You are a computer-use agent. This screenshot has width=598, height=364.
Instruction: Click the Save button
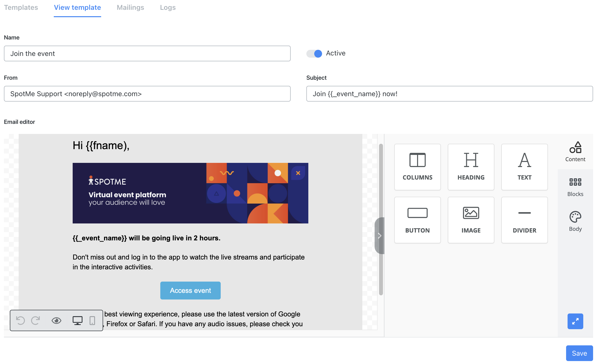point(579,353)
